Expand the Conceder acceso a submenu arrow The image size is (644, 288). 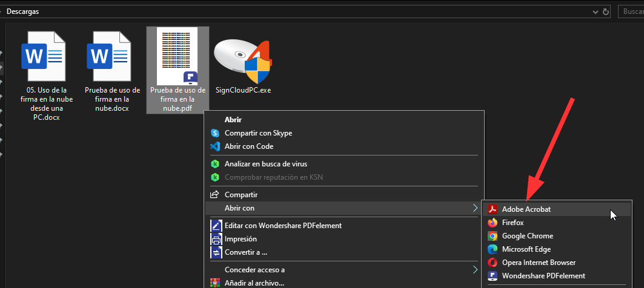click(474, 270)
